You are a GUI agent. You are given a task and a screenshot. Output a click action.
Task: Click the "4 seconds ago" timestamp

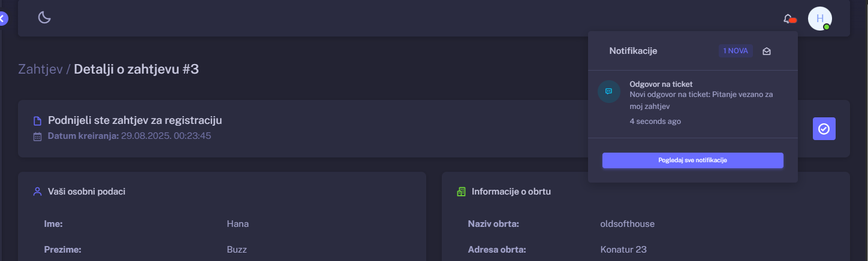point(655,122)
